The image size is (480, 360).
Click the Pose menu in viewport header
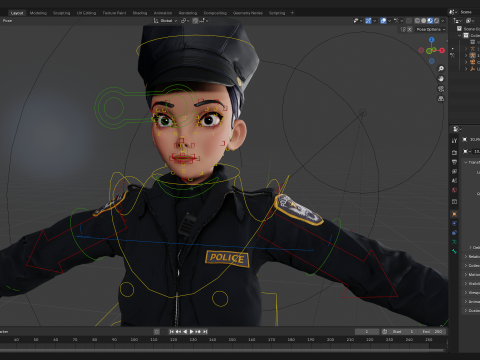[x=7, y=21]
